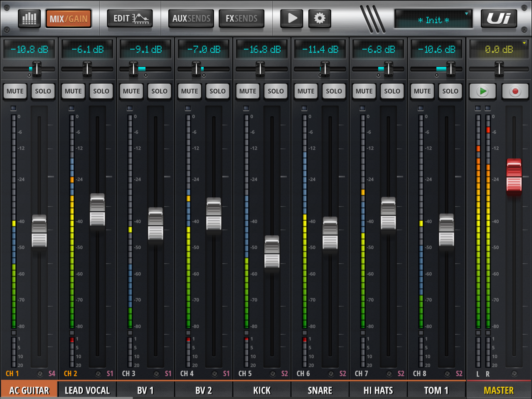Click the Ui logo button
The width and height of the screenshot is (532, 399).
coord(499,19)
